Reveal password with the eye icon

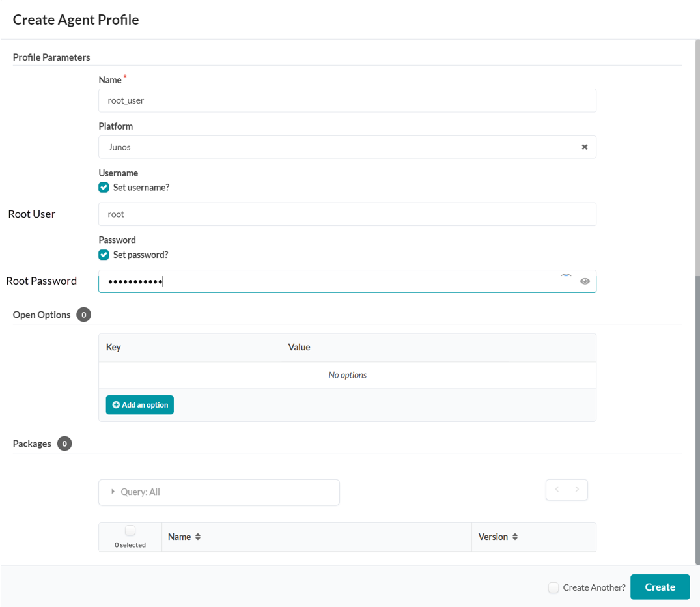pos(585,281)
